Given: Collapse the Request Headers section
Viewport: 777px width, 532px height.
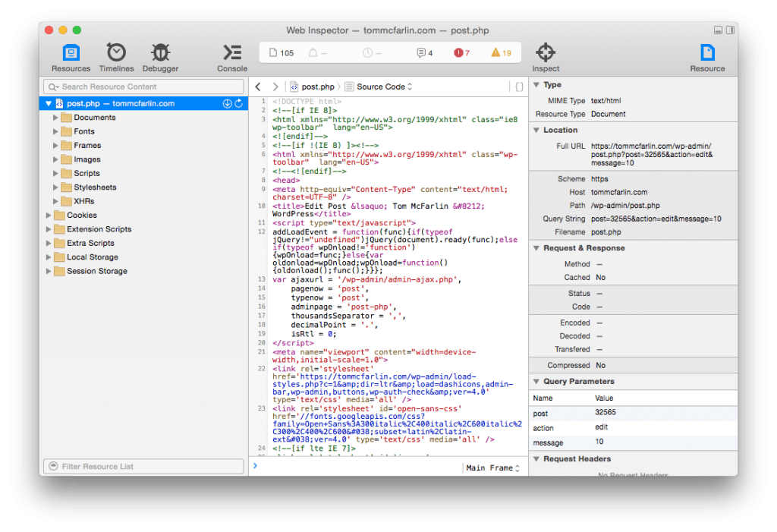Looking at the screenshot, I should coord(536,458).
